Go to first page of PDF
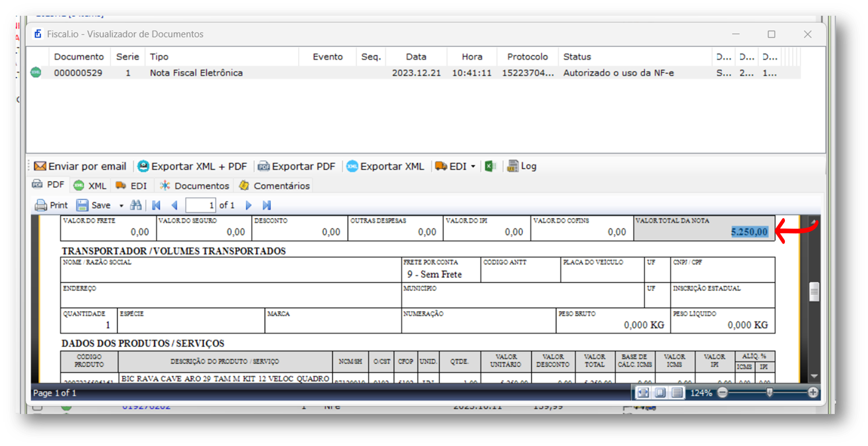This screenshot has width=868, height=446. pos(156,205)
